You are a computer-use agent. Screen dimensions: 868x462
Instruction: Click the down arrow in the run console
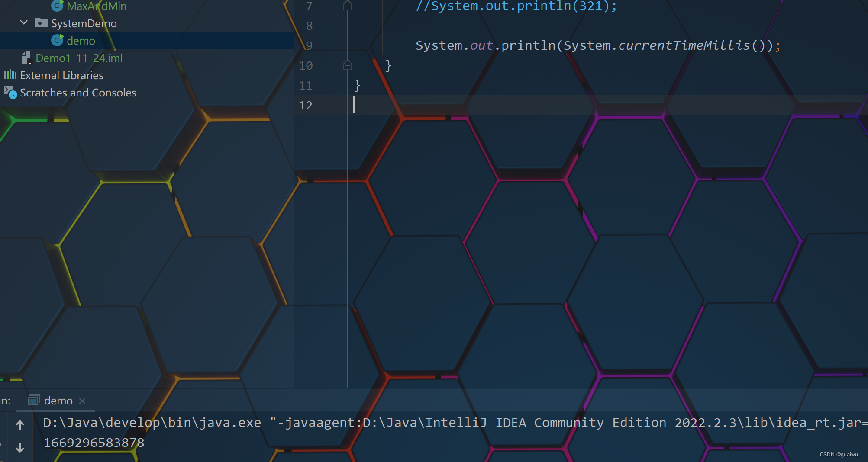click(19, 447)
